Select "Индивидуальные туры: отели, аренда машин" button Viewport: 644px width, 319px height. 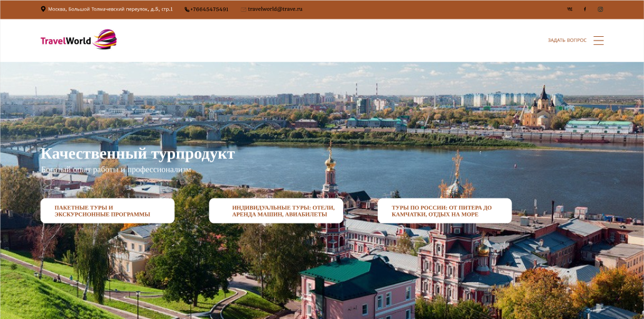[x=276, y=211]
